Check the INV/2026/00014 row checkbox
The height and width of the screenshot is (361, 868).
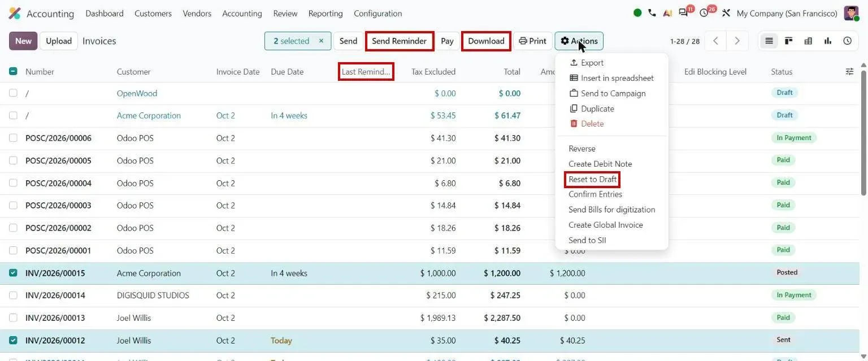13,295
